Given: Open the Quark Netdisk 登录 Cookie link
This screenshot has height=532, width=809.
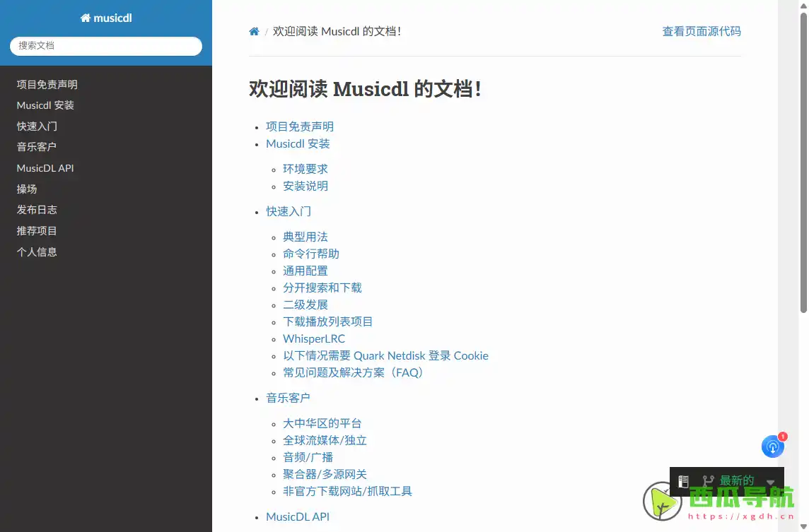Looking at the screenshot, I should click(385, 355).
